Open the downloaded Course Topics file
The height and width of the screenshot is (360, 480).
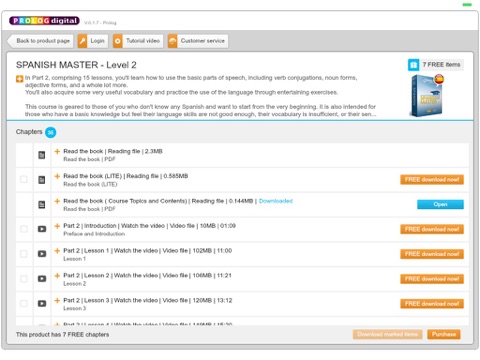[440, 204]
